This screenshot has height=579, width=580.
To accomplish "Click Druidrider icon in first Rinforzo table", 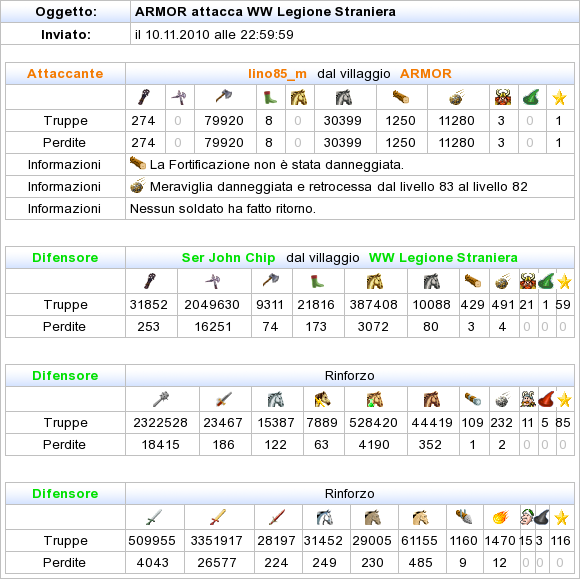I will point(374,399).
